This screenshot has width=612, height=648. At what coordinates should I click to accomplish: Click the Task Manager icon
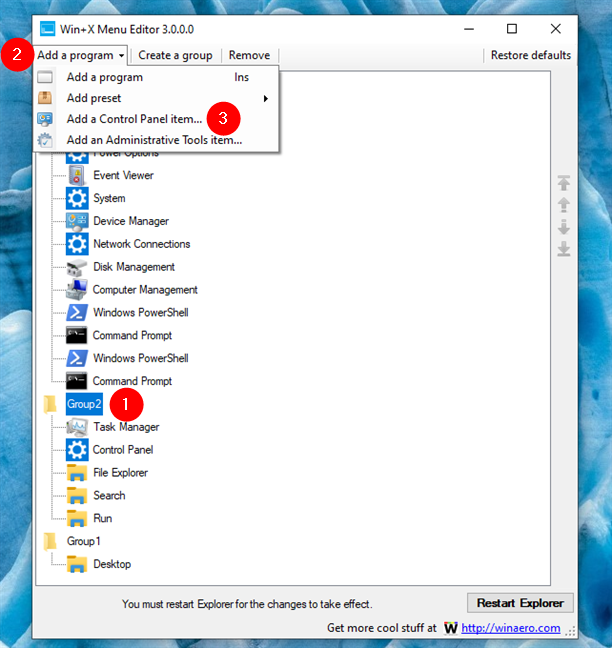pyautogui.click(x=77, y=427)
